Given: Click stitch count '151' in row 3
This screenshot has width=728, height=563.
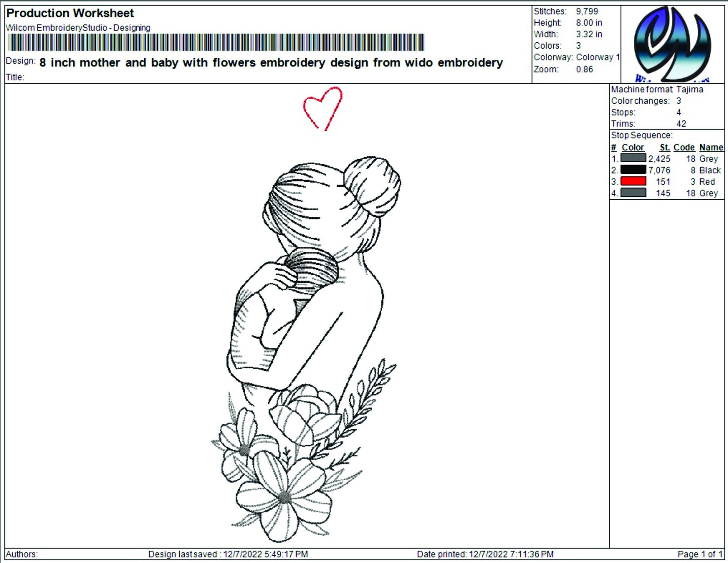Looking at the screenshot, I should tap(663, 181).
